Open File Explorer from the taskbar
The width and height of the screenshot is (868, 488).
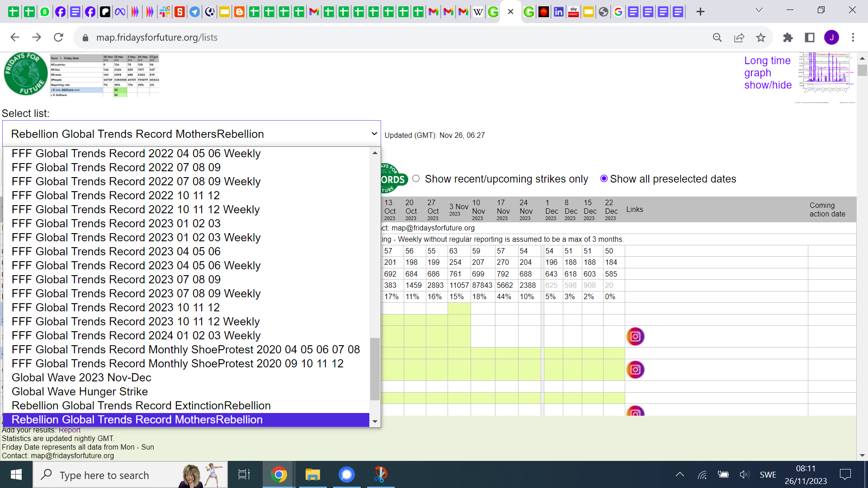click(312, 475)
